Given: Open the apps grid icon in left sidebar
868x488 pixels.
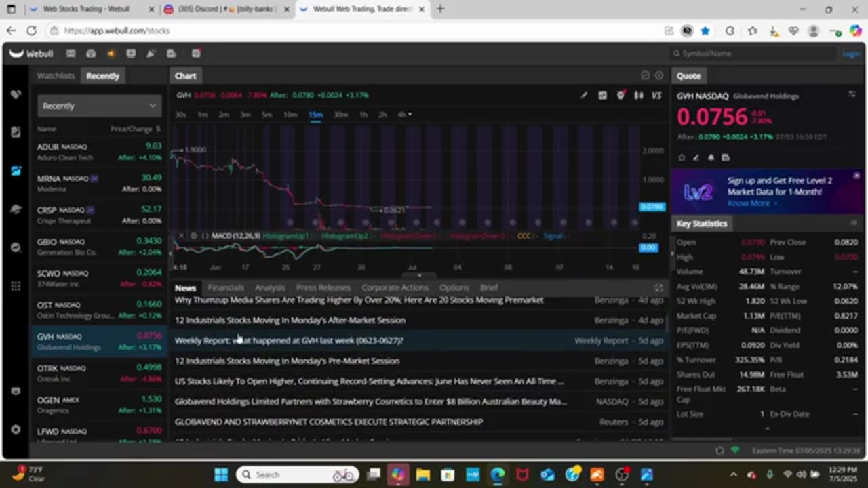Looking at the screenshot, I should 16,286.
